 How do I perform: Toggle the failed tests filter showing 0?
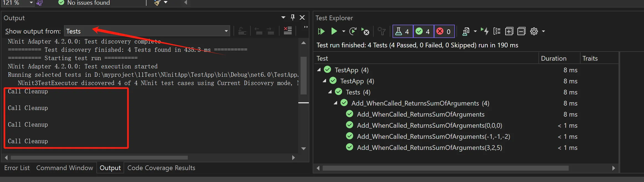[x=444, y=31]
